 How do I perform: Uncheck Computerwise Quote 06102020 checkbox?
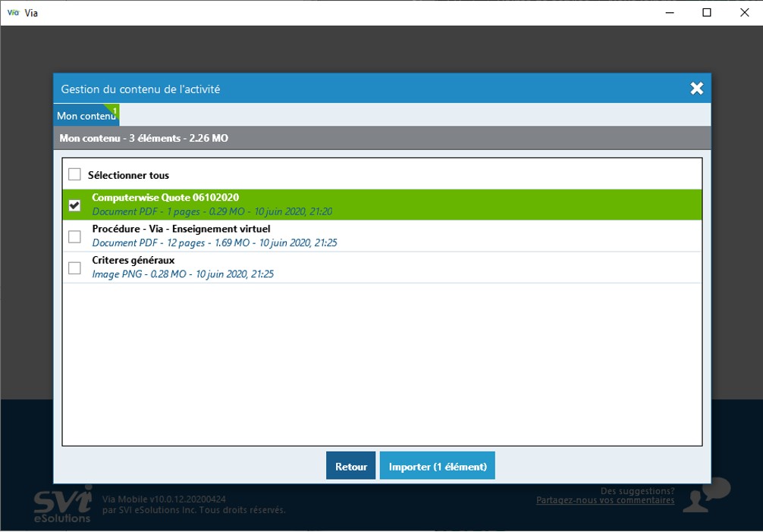(x=74, y=205)
